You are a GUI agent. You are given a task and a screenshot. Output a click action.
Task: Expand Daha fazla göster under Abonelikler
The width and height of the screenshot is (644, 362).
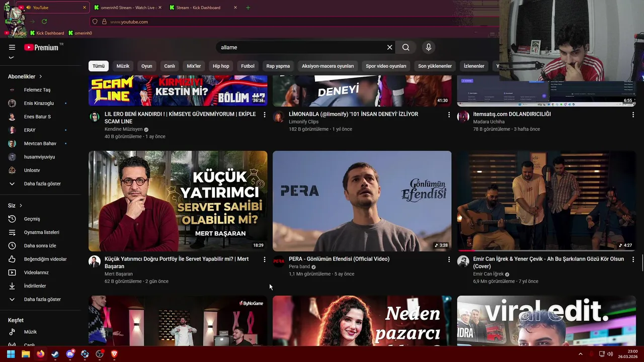(40, 184)
